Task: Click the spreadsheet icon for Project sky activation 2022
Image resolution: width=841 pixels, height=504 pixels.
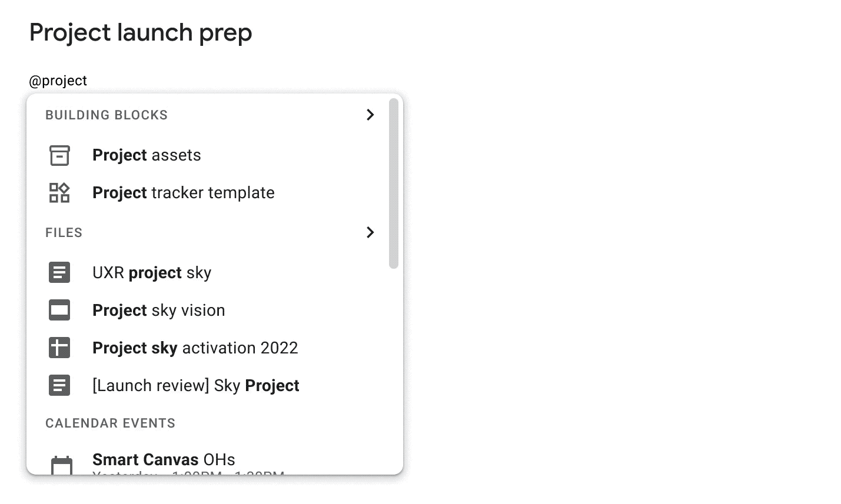Action: (x=59, y=348)
